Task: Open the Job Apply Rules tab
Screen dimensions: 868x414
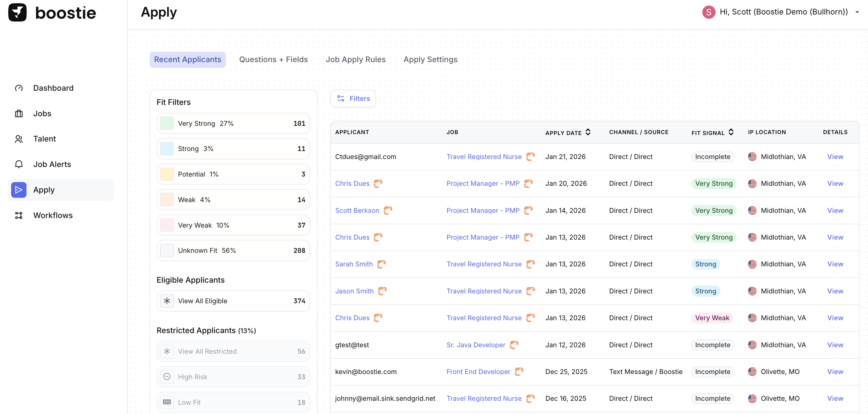Action: (x=355, y=60)
